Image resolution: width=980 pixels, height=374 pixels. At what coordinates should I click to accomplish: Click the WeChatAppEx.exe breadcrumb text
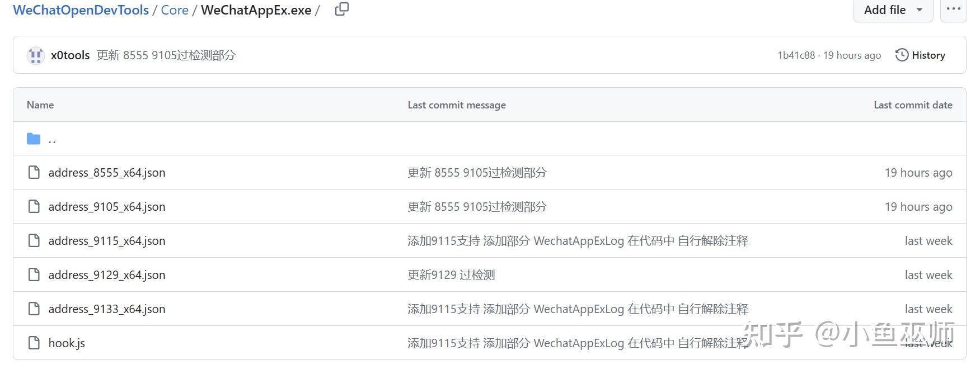pyautogui.click(x=256, y=10)
